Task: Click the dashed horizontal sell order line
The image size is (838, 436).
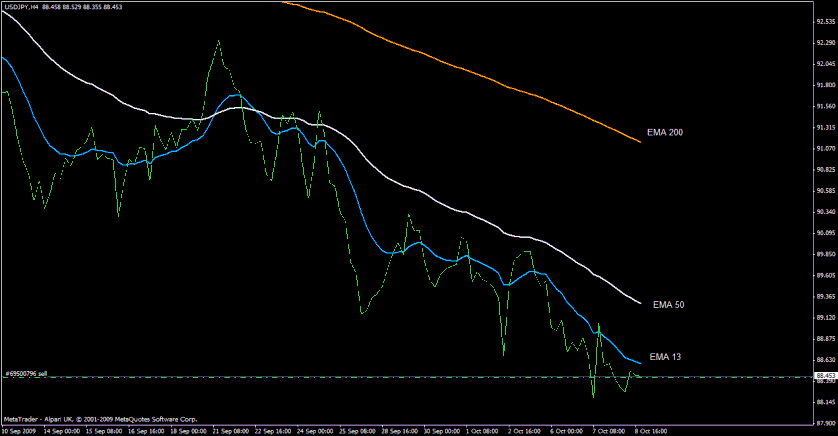Action: coord(300,377)
